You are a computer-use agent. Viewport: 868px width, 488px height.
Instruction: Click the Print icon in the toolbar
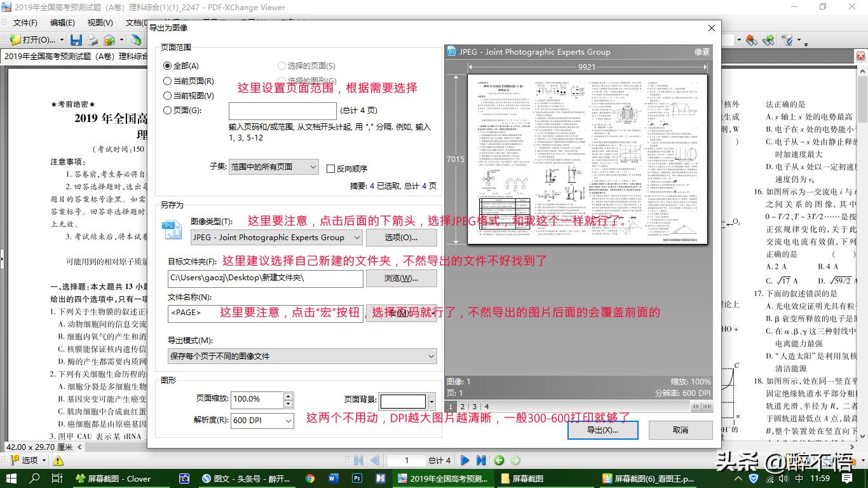93,39
